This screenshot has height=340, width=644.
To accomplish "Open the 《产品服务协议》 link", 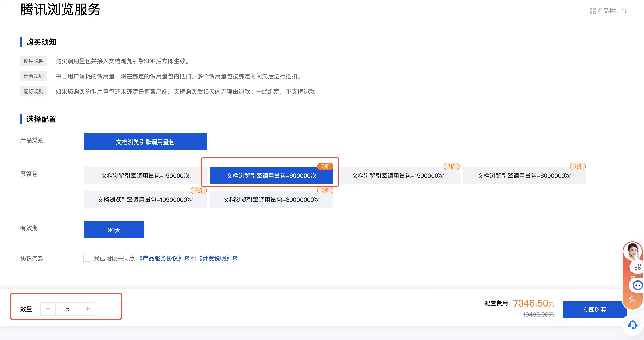I will 160,258.
